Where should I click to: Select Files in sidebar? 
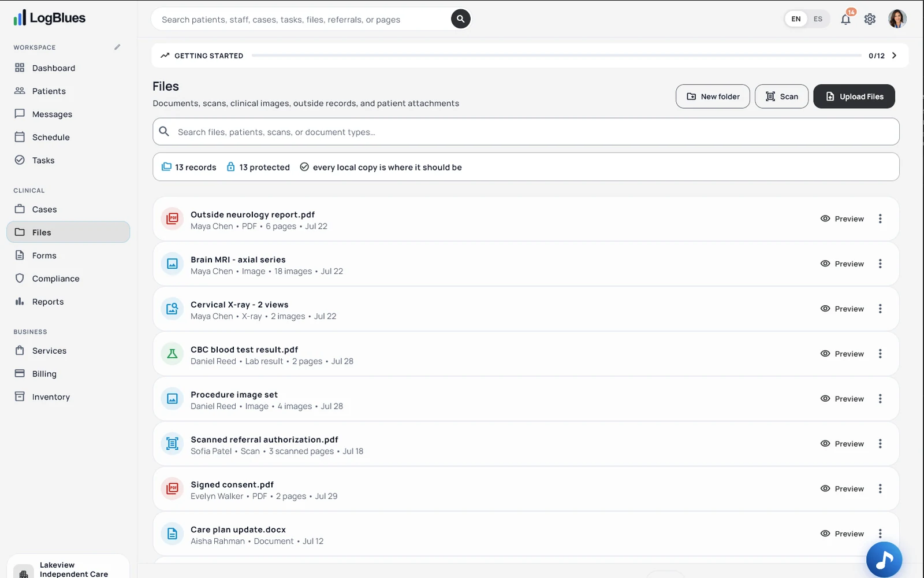click(68, 232)
